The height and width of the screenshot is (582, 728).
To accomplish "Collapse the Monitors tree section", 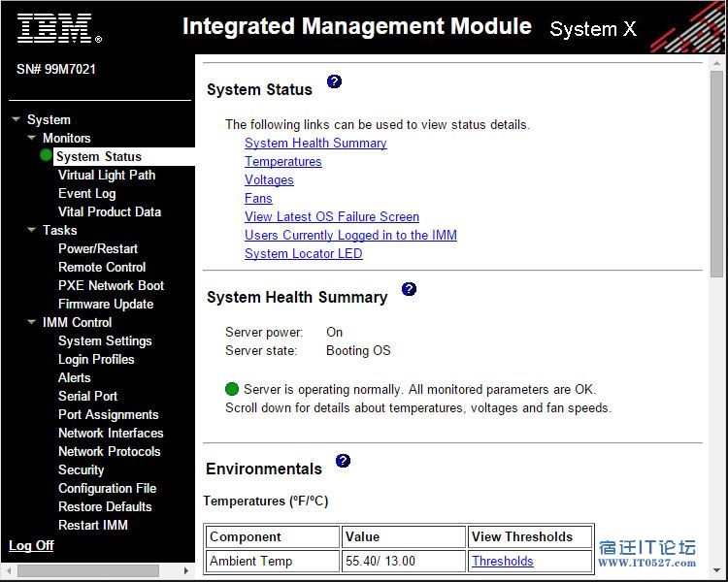I will 32,138.
